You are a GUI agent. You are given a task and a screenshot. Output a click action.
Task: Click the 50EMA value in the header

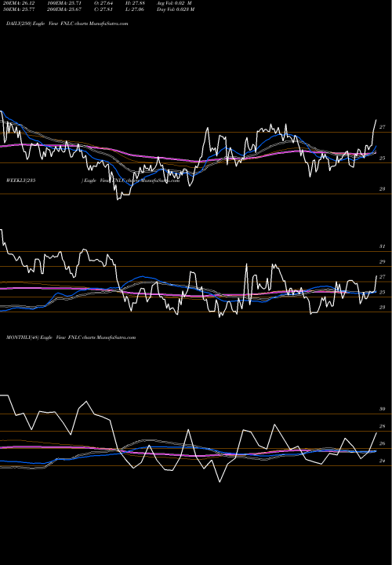coord(20,9)
